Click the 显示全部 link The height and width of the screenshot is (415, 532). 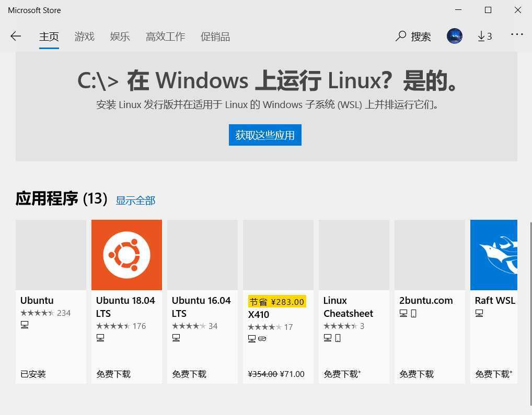(x=135, y=200)
